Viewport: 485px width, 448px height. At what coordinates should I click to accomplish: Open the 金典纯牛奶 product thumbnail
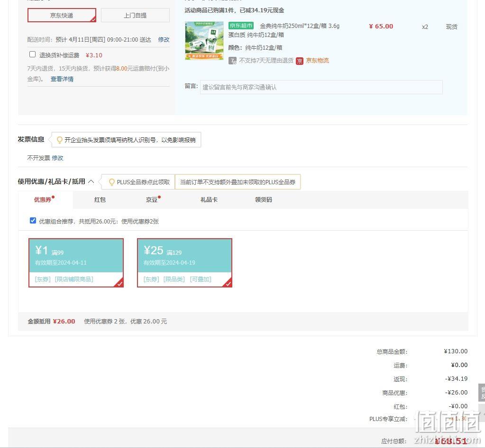click(204, 40)
